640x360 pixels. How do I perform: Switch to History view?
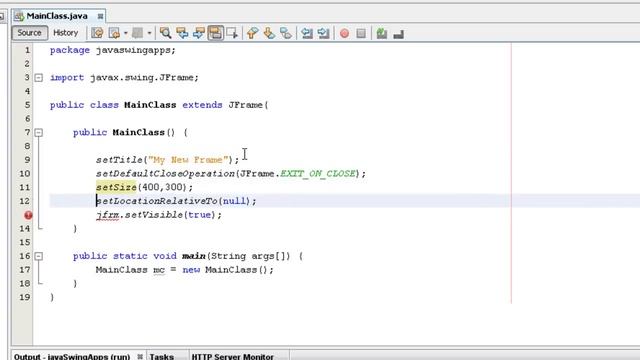[65, 33]
